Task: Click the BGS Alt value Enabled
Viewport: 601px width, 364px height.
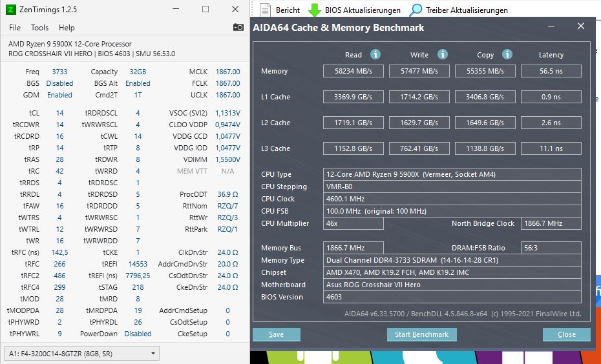Action: (x=138, y=83)
